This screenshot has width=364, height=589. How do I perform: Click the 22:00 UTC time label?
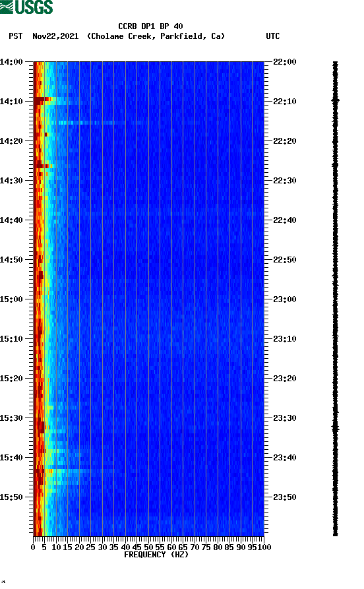click(x=285, y=62)
